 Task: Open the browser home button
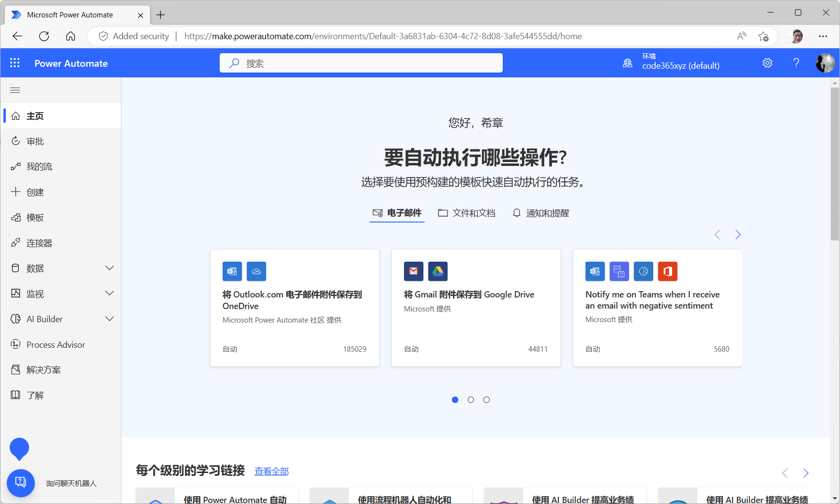click(71, 36)
